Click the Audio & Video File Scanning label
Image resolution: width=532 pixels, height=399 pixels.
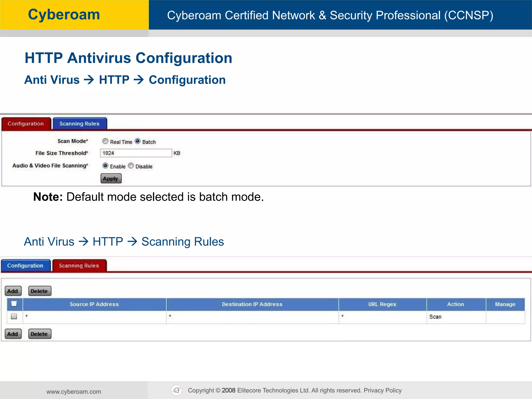[x=50, y=165]
